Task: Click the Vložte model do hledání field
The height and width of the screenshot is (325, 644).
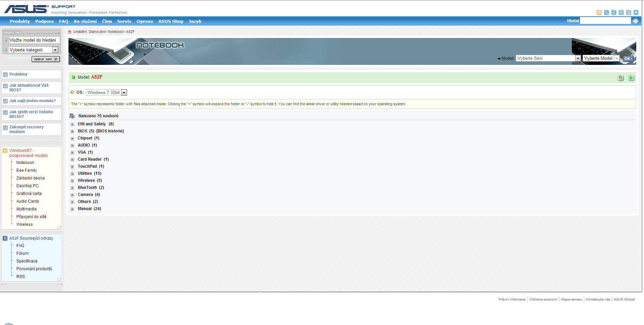Action: pyautogui.click(x=34, y=40)
